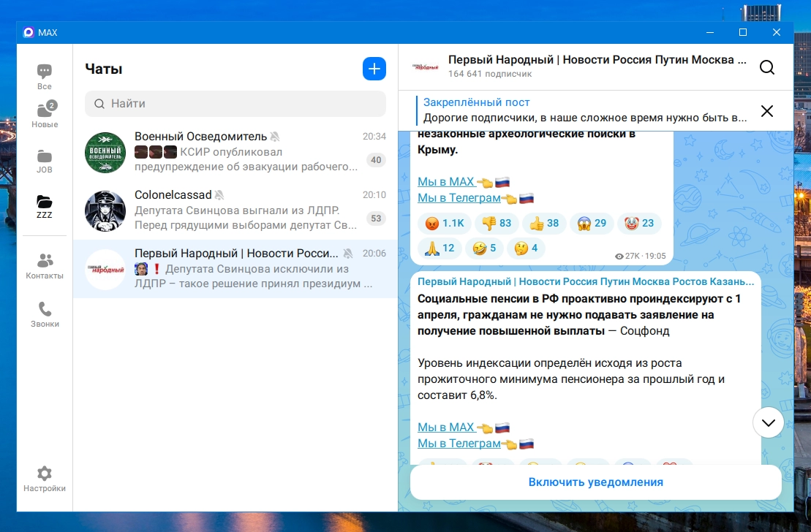
Task: Open Настройки gear
Action: point(45,479)
